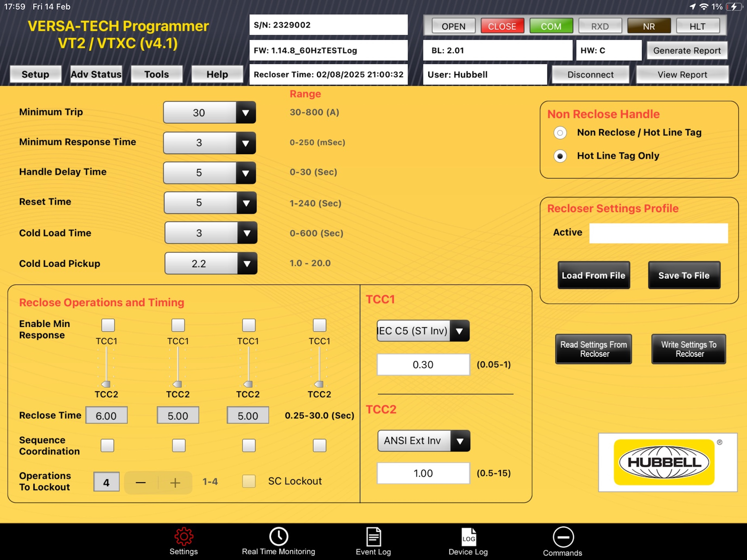Click Generate Report
747x560 pixels.
[687, 51]
